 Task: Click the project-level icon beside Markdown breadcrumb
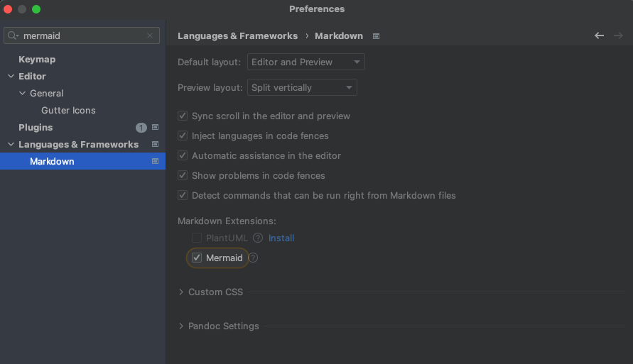[377, 36]
